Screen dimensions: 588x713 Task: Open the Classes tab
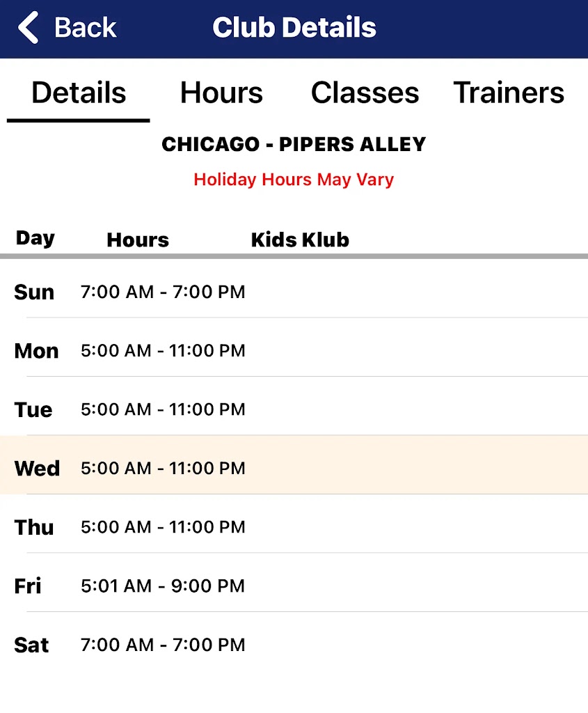click(365, 93)
